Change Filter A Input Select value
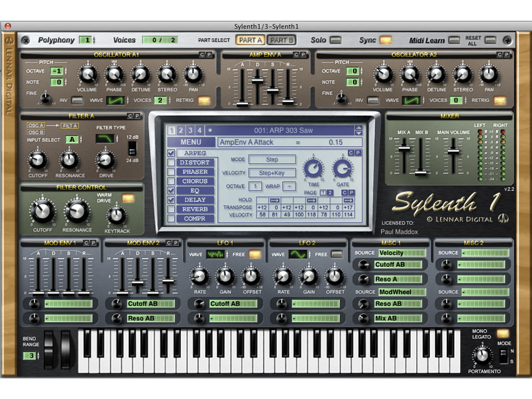The height and width of the screenshot is (399, 532). (x=74, y=139)
